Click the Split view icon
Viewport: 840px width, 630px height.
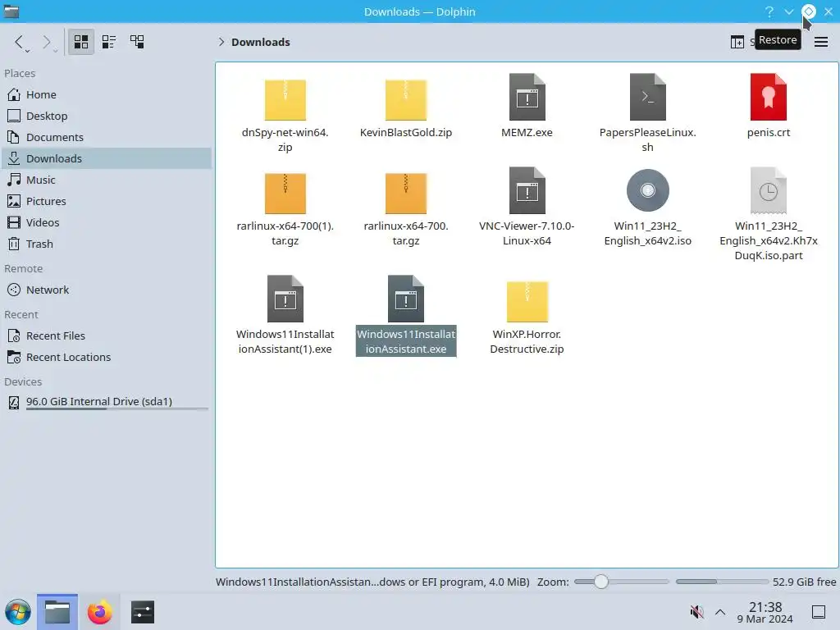click(737, 42)
